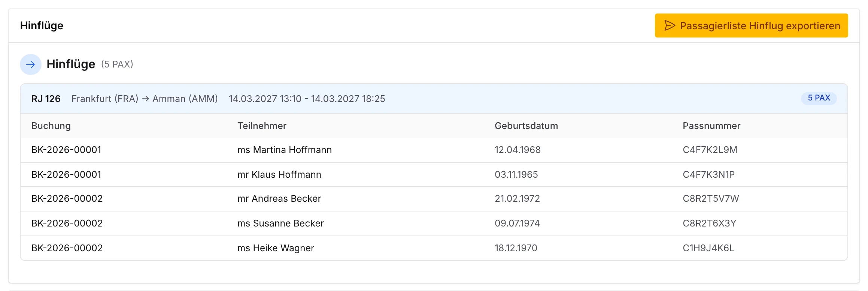Select flight number RJ 126
Screen dimensions: 868x291
point(46,99)
